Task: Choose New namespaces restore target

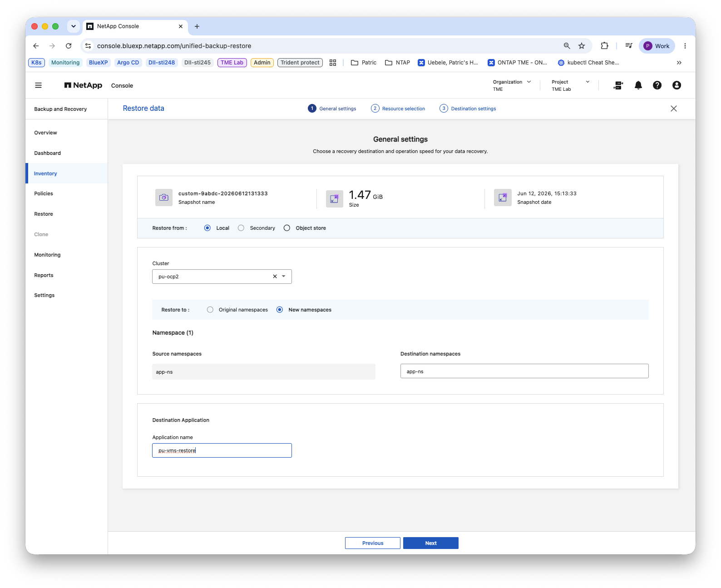Action: (x=280, y=310)
